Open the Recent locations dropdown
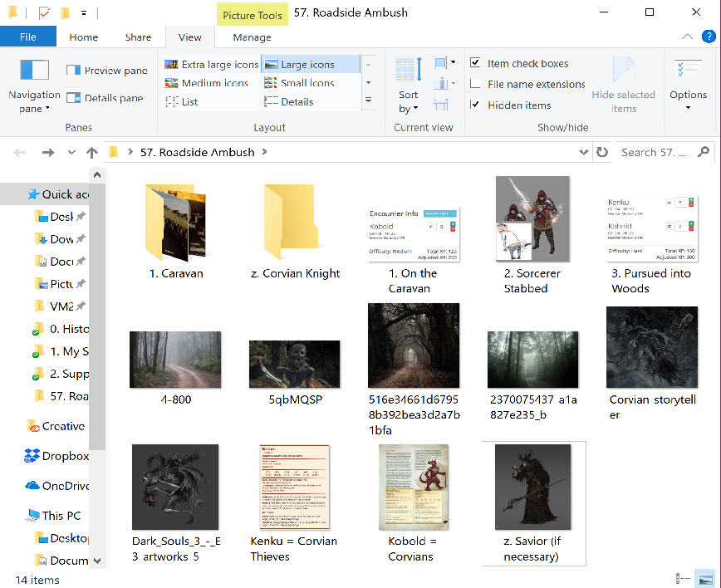The height and width of the screenshot is (588, 721). tap(71, 152)
